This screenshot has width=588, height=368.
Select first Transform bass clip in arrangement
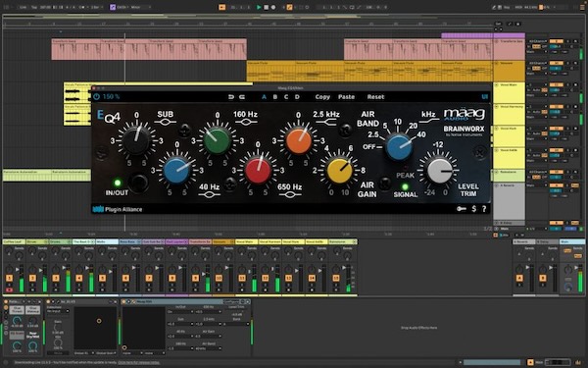click(75, 49)
